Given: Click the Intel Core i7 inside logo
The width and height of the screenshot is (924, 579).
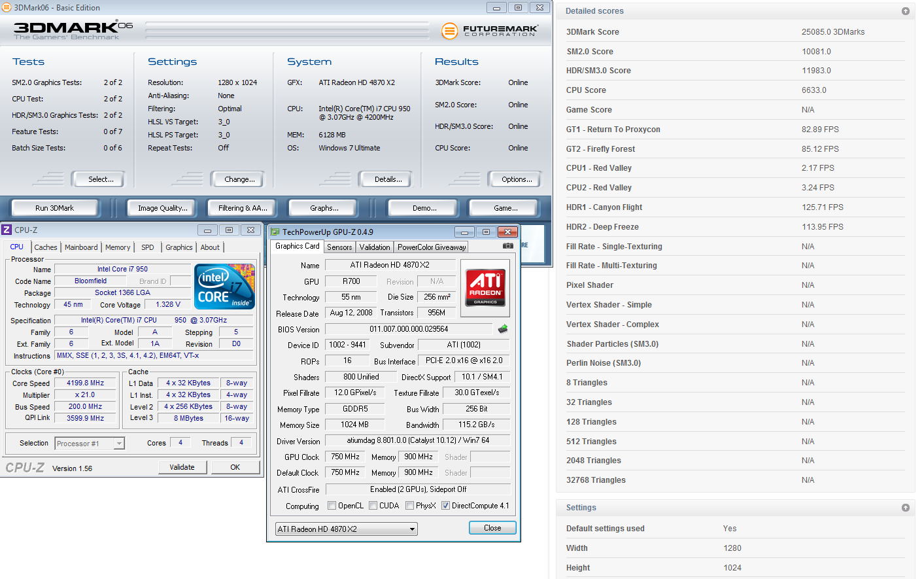Looking at the screenshot, I should [224, 287].
